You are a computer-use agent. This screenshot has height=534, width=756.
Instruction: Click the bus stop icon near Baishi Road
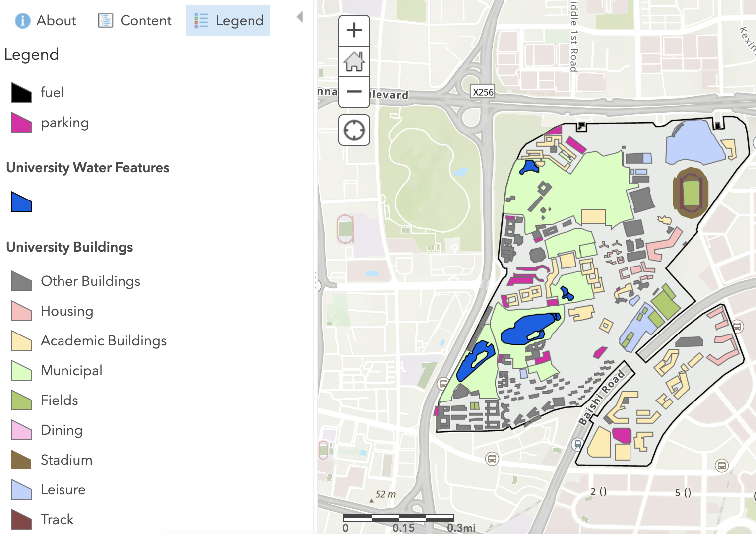pos(577,444)
